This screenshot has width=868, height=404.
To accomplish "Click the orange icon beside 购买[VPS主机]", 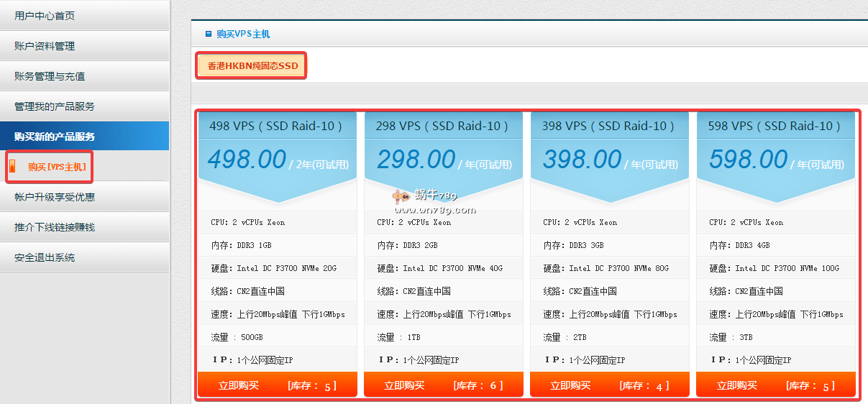I will pos(12,167).
